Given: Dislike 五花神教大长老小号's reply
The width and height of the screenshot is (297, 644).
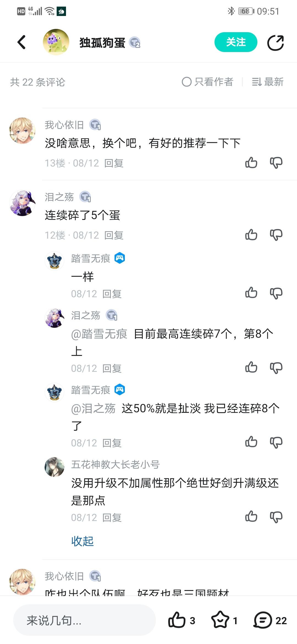Looking at the screenshot, I should (x=276, y=517).
